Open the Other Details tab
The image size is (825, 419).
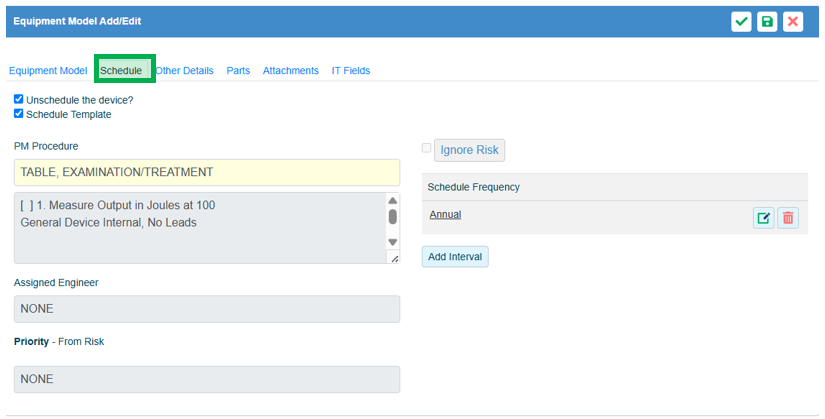184,71
